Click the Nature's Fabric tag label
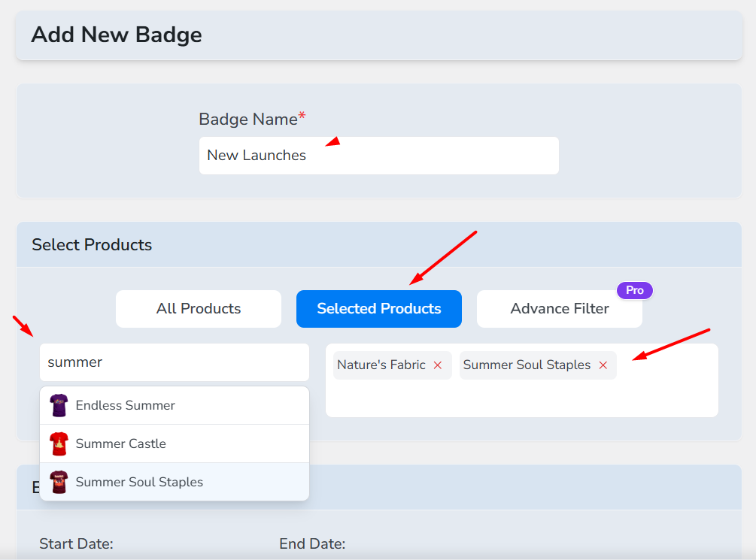Viewport: 756px width, 560px height. click(x=381, y=365)
